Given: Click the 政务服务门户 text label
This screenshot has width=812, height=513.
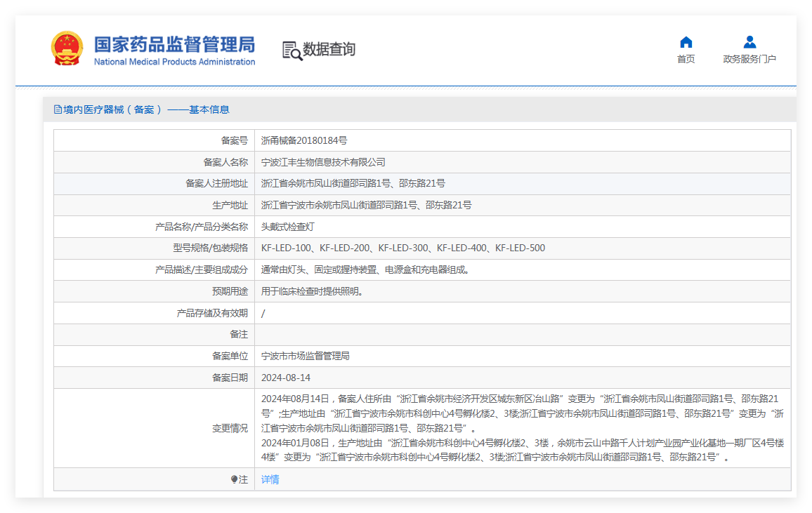Looking at the screenshot, I should tap(749, 59).
